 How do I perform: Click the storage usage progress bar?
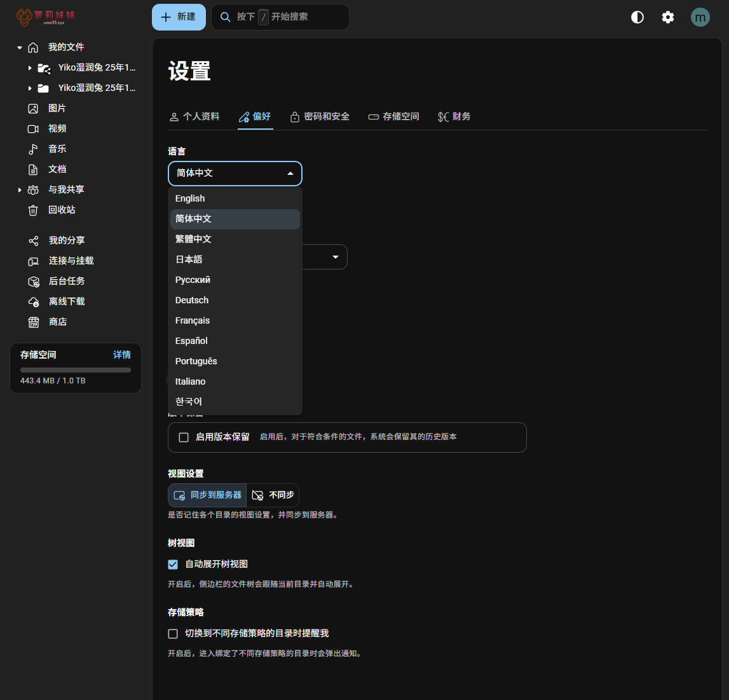75,370
